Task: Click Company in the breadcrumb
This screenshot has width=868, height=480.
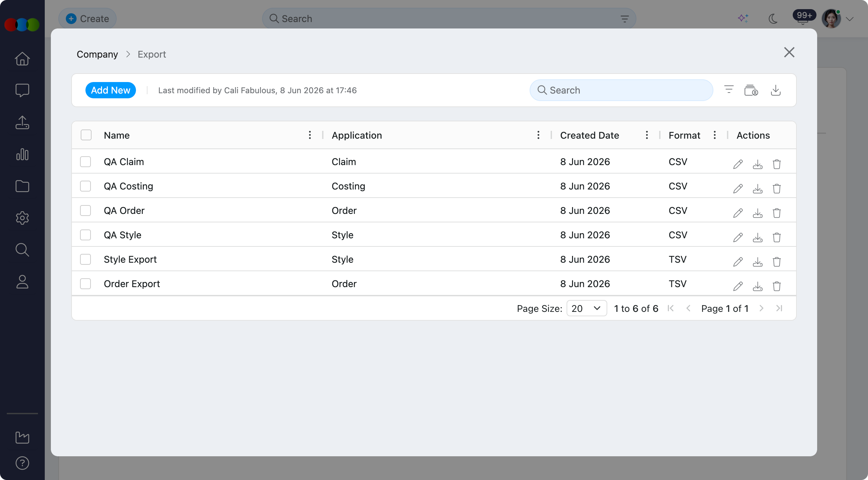Action: point(97,54)
